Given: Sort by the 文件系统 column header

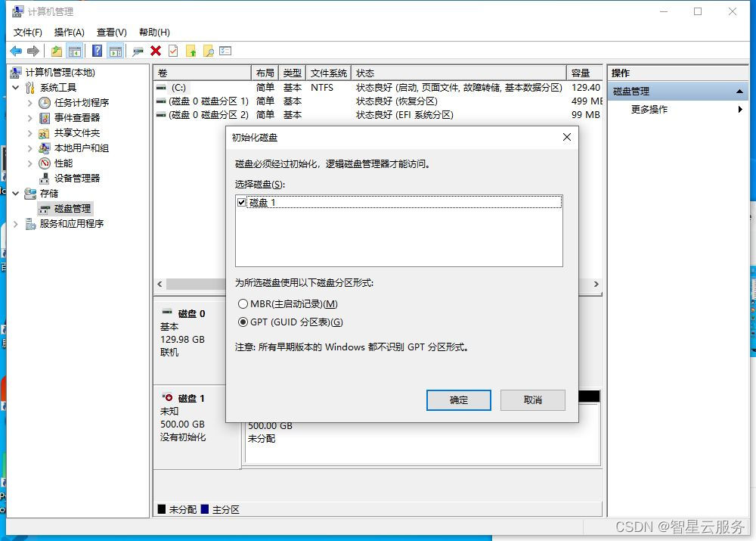Looking at the screenshot, I should tap(328, 73).
